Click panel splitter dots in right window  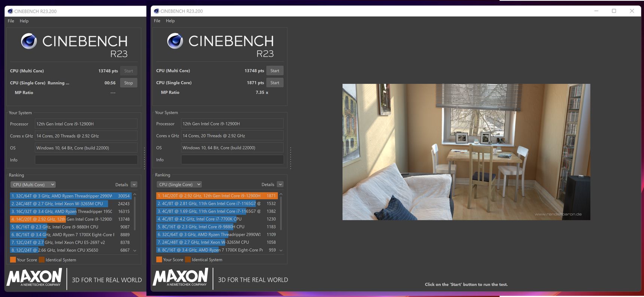click(x=291, y=158)
